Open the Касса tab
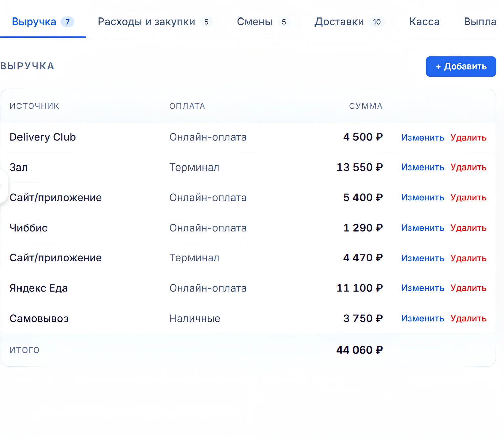Screen dimensions: 504x442 coord(424,22)
